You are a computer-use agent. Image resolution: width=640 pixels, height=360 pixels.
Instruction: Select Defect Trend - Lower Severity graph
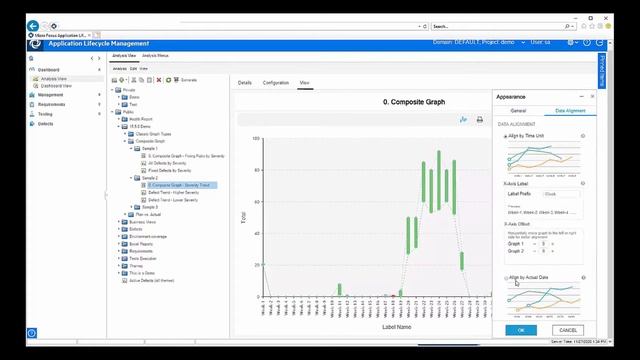coord(173,200)
